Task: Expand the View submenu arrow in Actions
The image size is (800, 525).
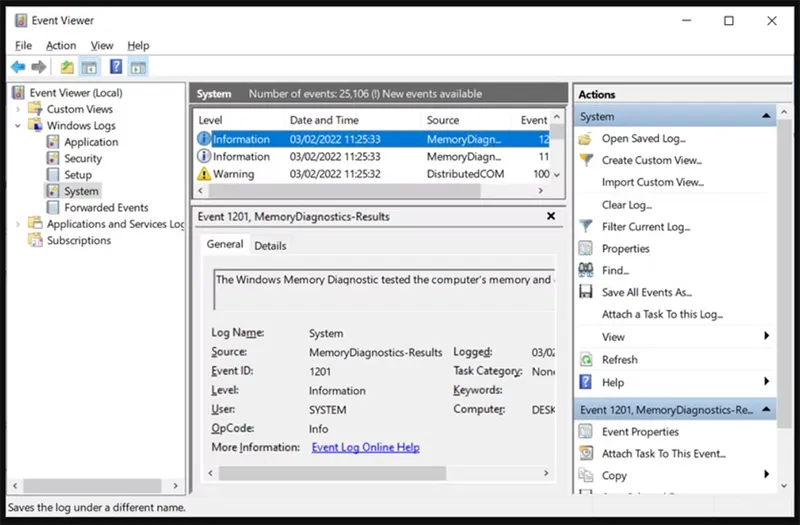Action: pyautogui.click(x=767, y=337)
